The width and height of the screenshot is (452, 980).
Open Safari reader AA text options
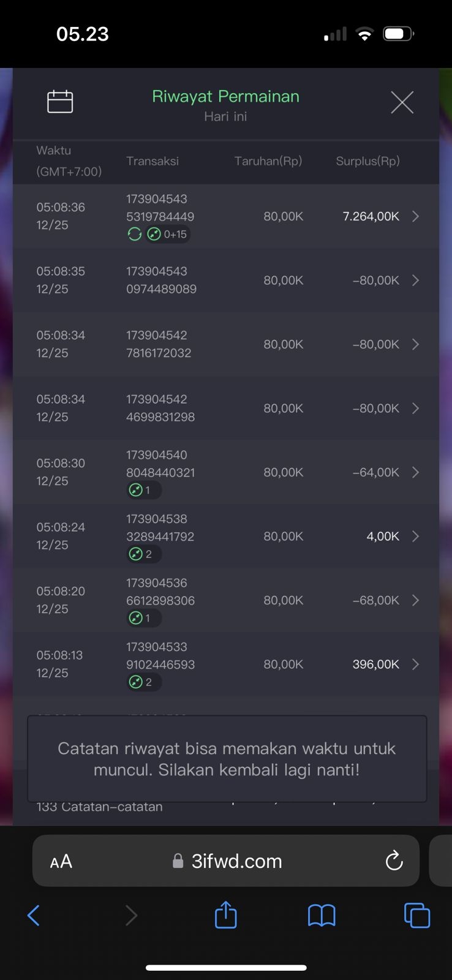(x=61, y=862)
